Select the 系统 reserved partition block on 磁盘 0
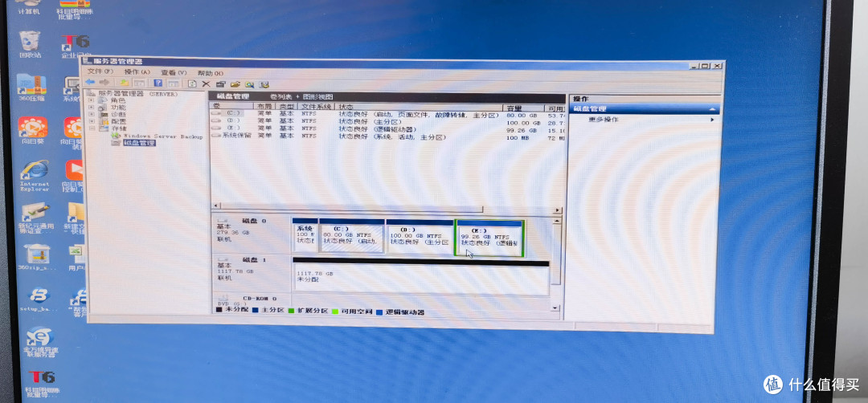The height and width of the screenshot is (403, 868). pos(305,235)
